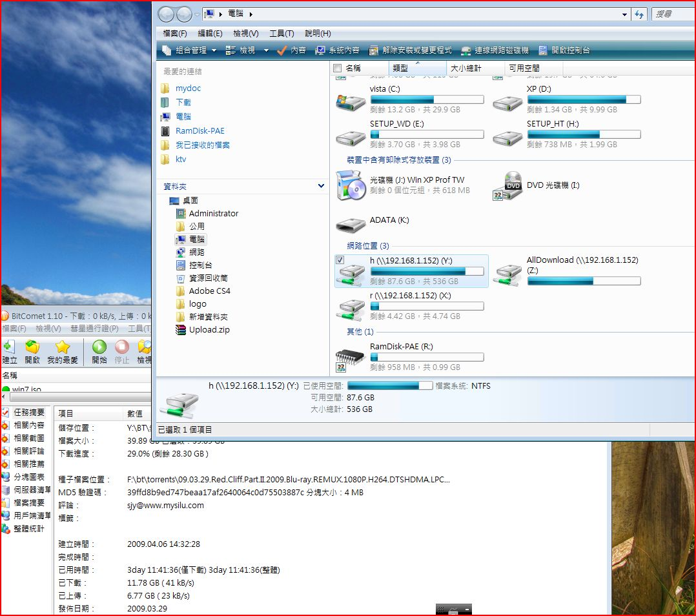Select the RamDisk-PAE (R:) chip icon
The height and width of the screenshot is (616, 696).
(351, 358)
